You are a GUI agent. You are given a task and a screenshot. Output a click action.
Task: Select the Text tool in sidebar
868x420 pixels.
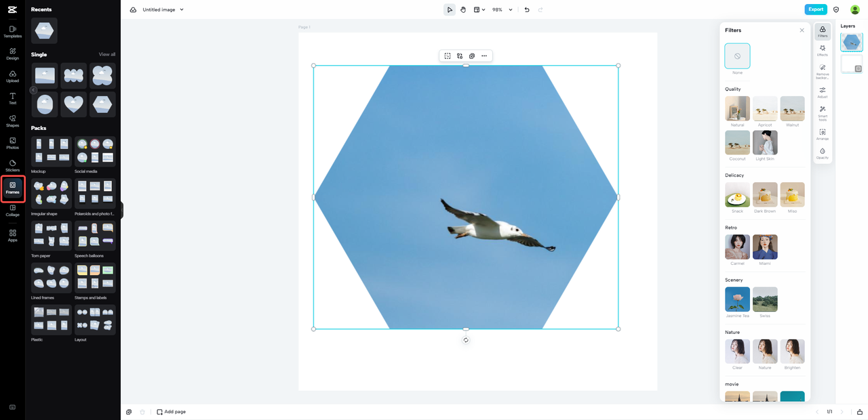tap(12, 99)
